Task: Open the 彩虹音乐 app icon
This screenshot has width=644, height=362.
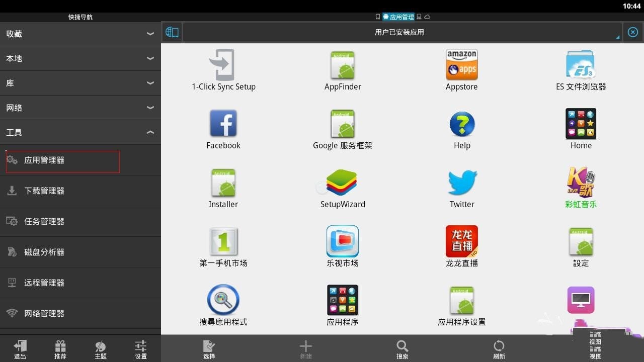Action: point(581,183)
